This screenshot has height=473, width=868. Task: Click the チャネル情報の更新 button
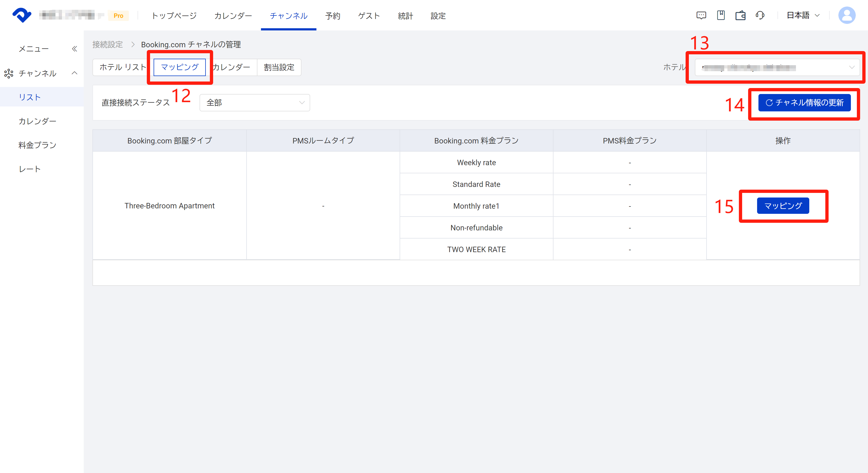[x=804, y=103]
